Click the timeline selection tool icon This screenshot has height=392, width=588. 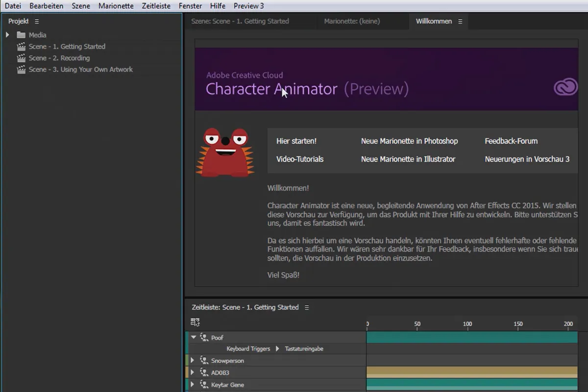(x=195, y=322)
